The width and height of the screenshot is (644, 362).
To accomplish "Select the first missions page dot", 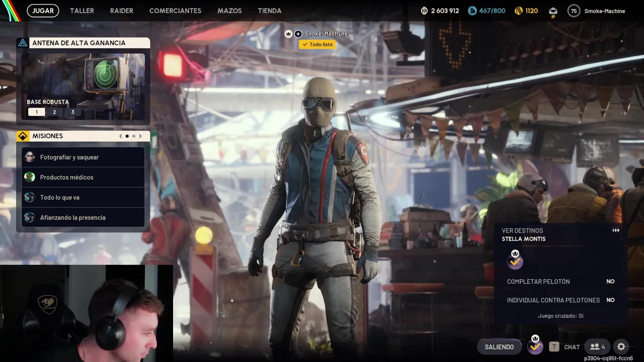I will [127, 136].
